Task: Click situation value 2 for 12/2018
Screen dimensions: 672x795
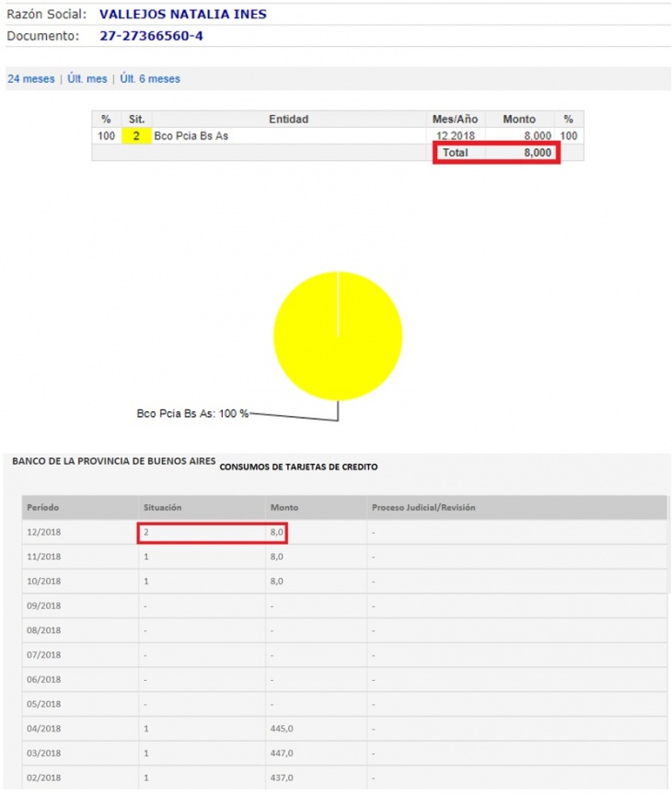Action: pos(146,533)
